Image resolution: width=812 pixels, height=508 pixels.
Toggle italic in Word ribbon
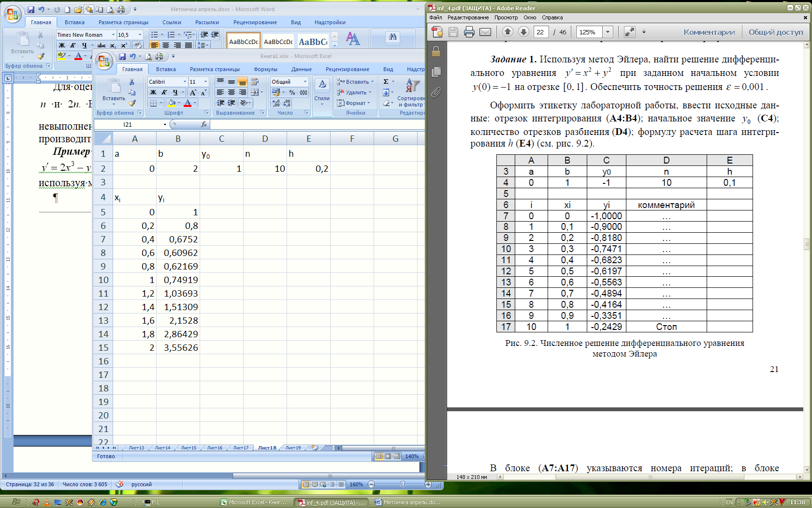pos(73,45)
